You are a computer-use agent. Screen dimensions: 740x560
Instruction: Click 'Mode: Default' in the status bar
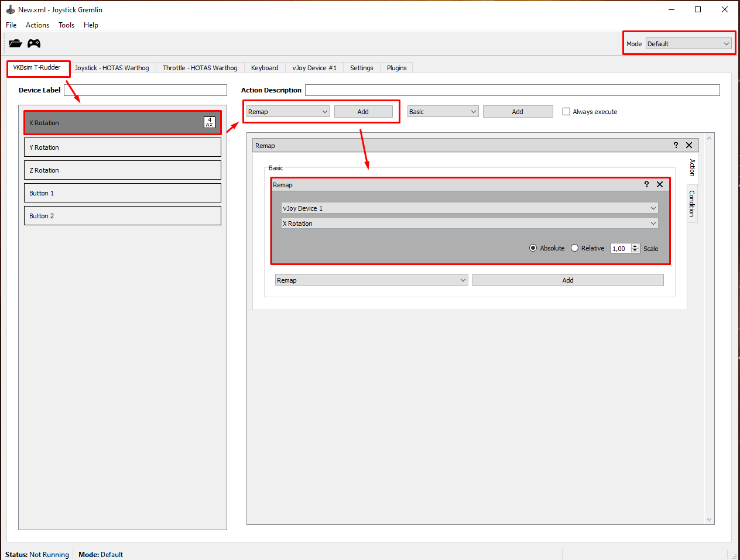click(x=101, y=555)
